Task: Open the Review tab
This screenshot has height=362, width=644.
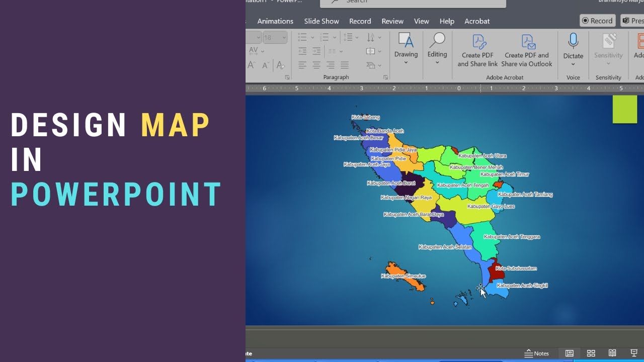Action: coord(392,21)
